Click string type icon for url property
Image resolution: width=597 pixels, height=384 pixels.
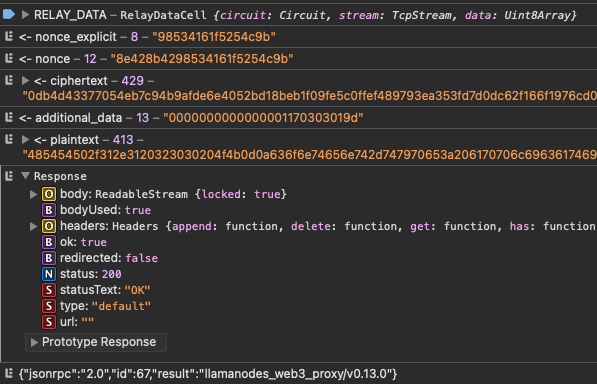click(x=49, y=322)
